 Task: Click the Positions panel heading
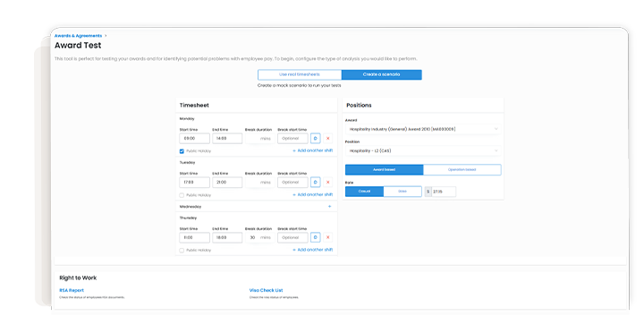pyautogui.click(x=359, y=105)
